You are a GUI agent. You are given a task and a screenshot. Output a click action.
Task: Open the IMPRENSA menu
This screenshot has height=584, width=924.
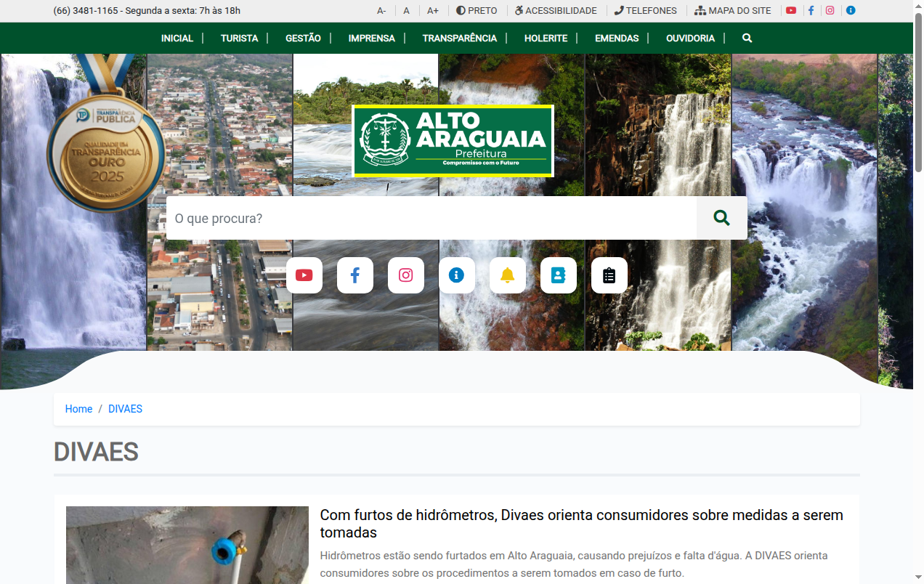pos(372,38)
